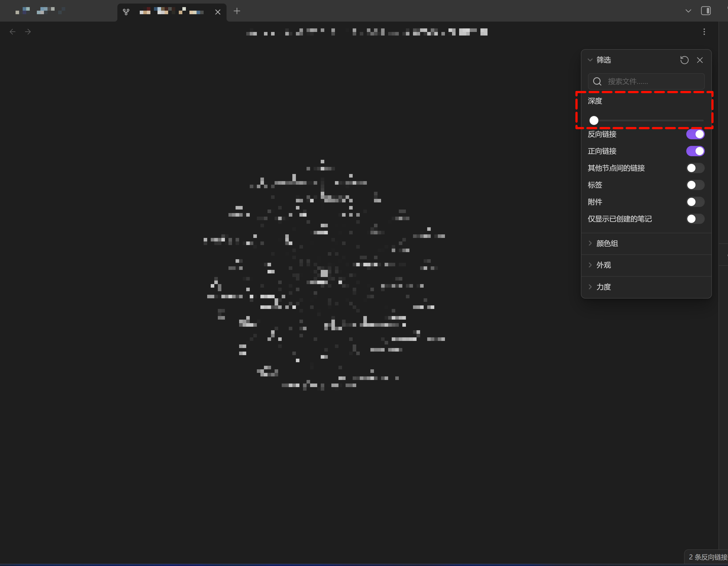The image size is (728, 566).
Task: Disable the 反向链接 toggle
Action: pyautogui.click(x=695, y=134)
